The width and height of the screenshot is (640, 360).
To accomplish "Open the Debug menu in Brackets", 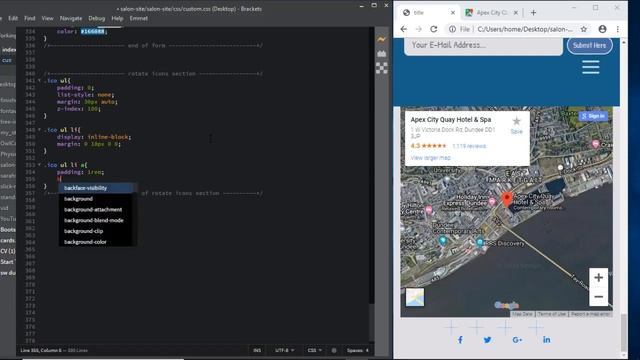I will [x=97, y=18].
